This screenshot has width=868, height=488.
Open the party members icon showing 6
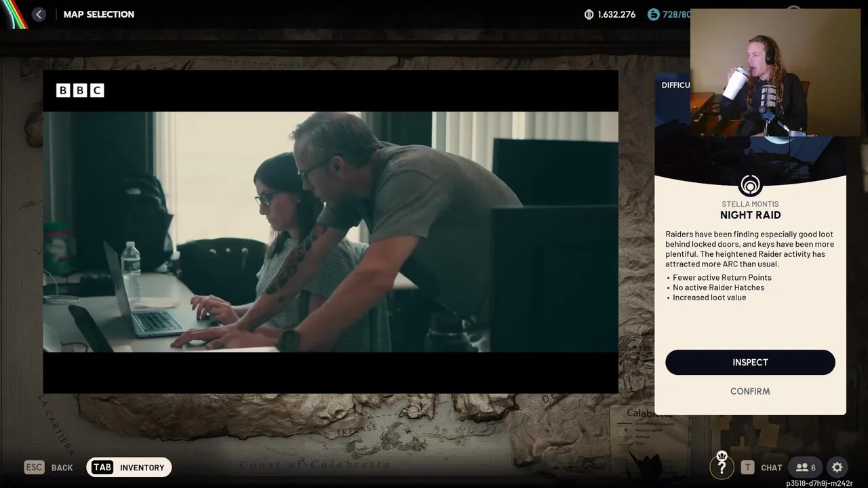click(806, 467)
